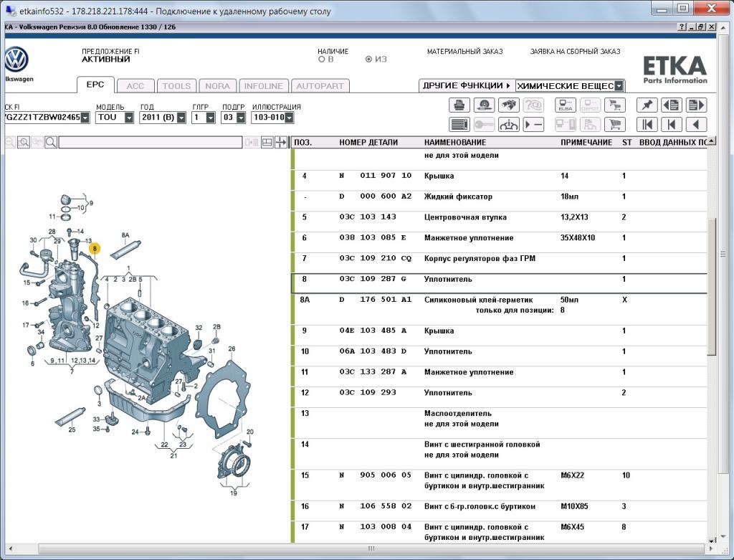Switch to the NORA tab
The image size is (734, 560).
pyautogui.click(x=217, y=86)
